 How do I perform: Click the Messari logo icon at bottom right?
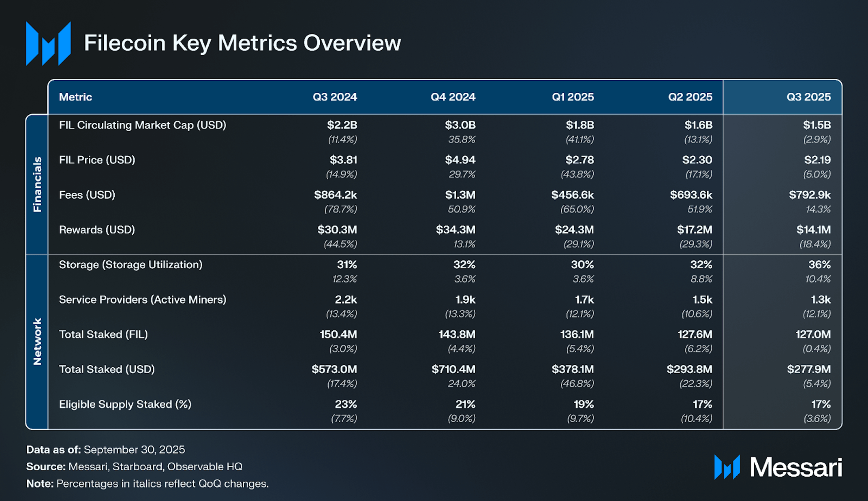[727, 467]
